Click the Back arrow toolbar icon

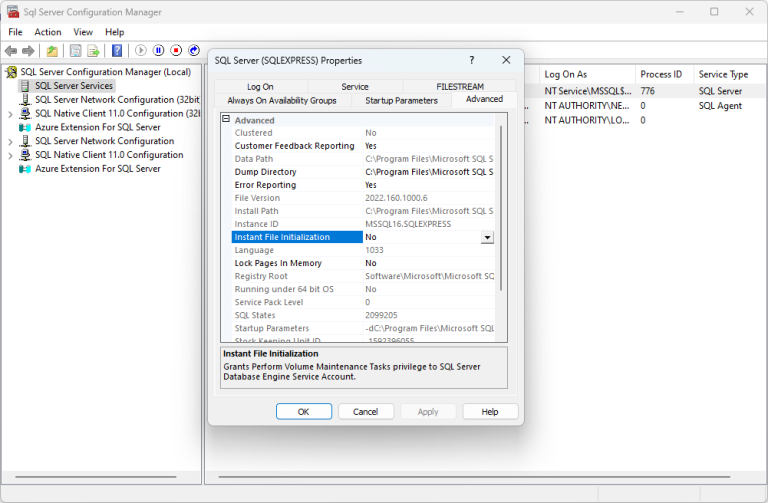pyautogui.click(x=11, y=50)
